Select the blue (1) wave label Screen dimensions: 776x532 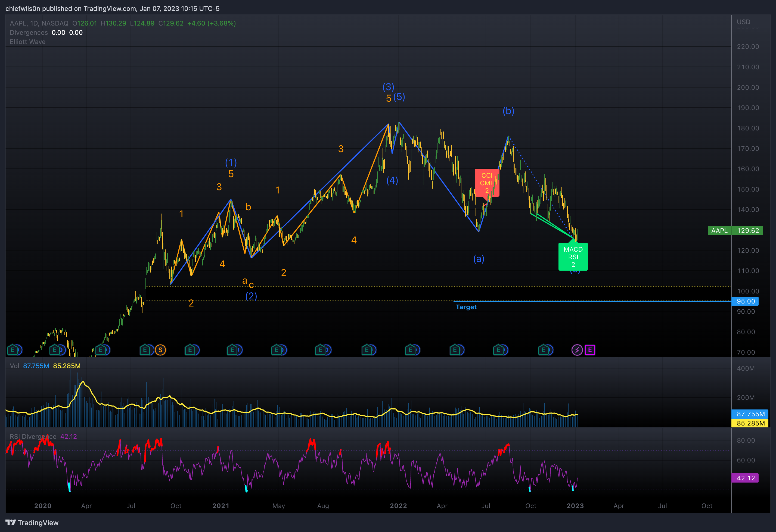point(231,162)
